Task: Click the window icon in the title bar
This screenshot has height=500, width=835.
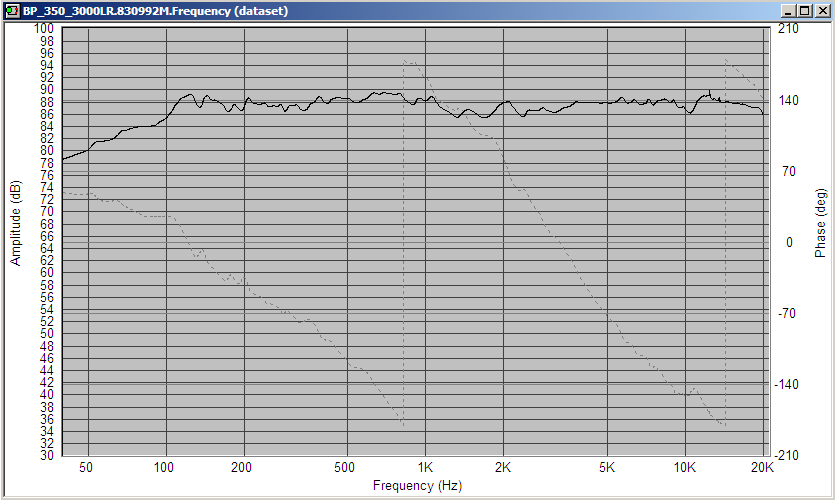Action: point(12,11)
